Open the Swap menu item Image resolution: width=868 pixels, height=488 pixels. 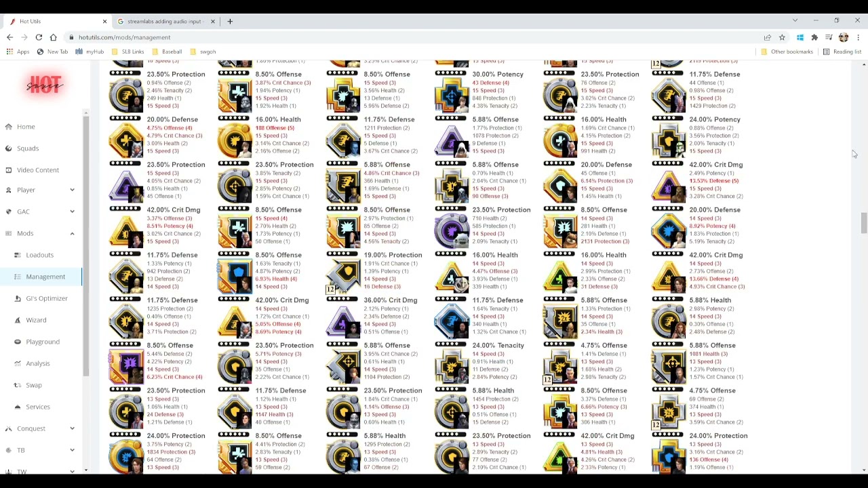point(34,385)
